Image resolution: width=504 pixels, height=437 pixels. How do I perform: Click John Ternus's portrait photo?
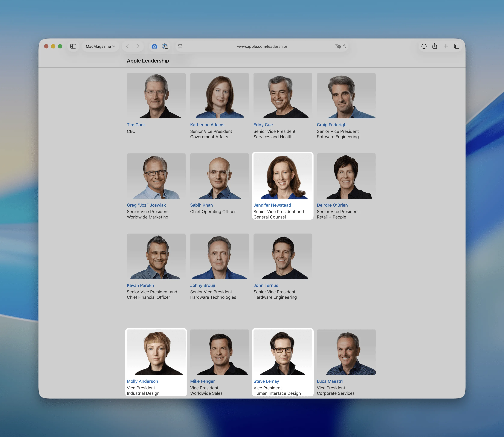tap(283, 256)
